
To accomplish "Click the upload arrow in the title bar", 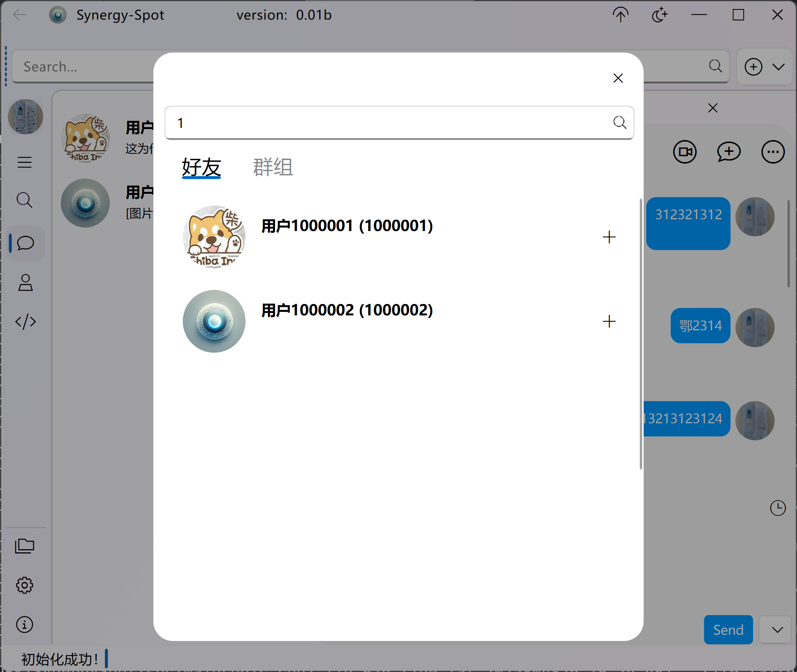I will [x=620, y=15].
